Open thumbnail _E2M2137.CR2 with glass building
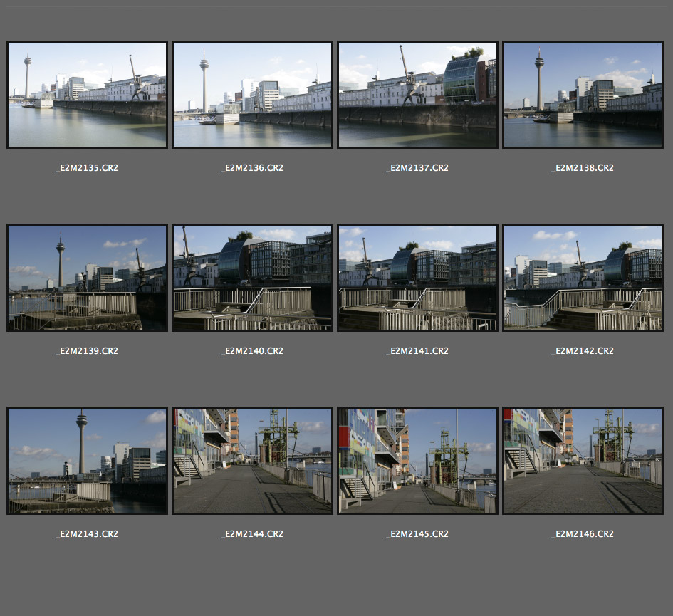673x616 pixels. coord(417,95)
